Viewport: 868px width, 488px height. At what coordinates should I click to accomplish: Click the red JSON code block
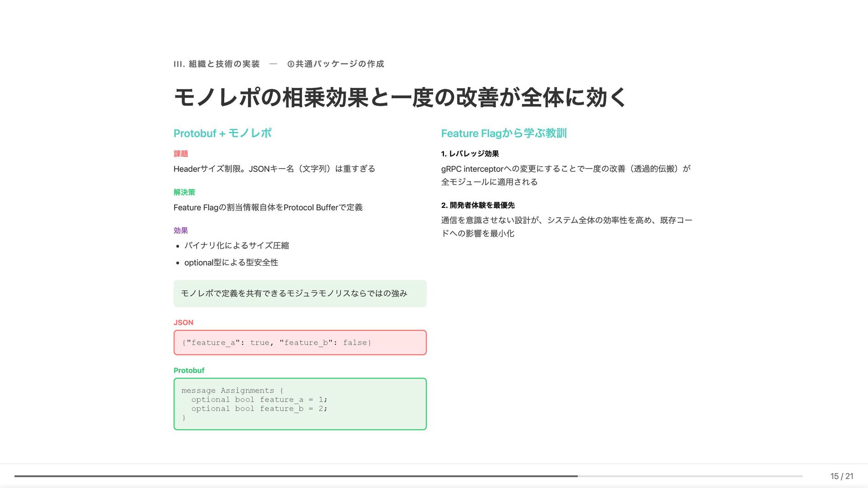click(x=300, y=343)
